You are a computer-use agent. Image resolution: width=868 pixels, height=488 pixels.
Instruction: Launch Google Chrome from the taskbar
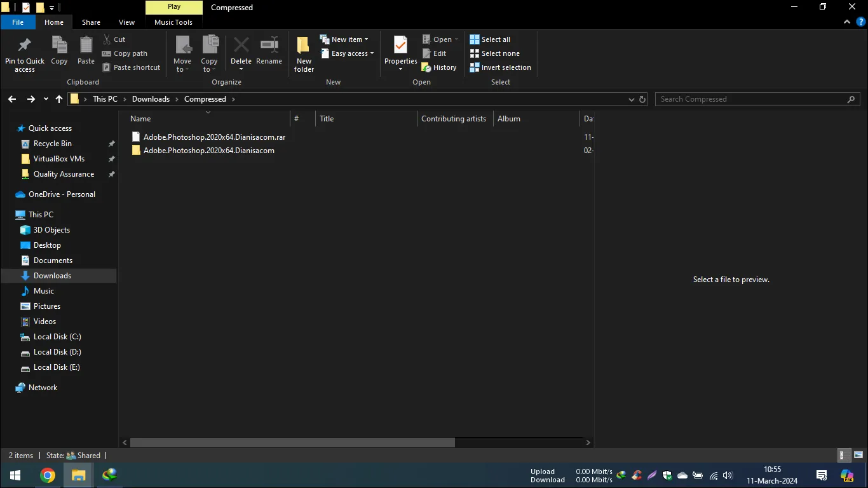click(48, 475)
